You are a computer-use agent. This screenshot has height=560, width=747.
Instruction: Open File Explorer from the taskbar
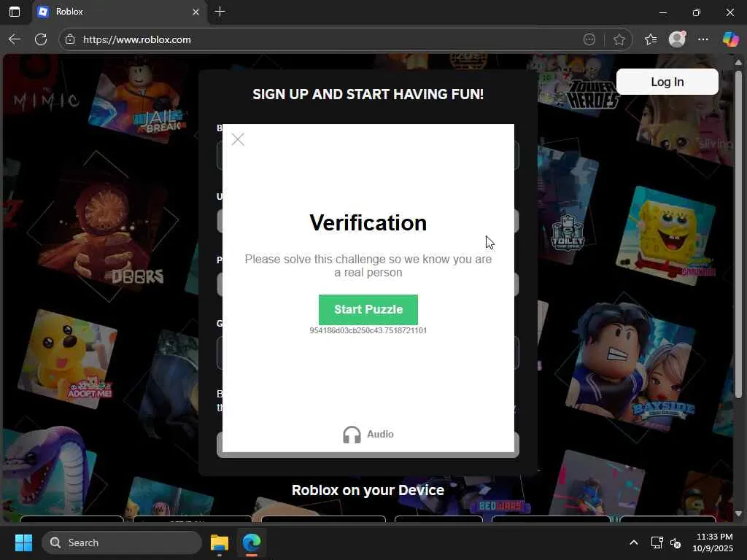220,542
